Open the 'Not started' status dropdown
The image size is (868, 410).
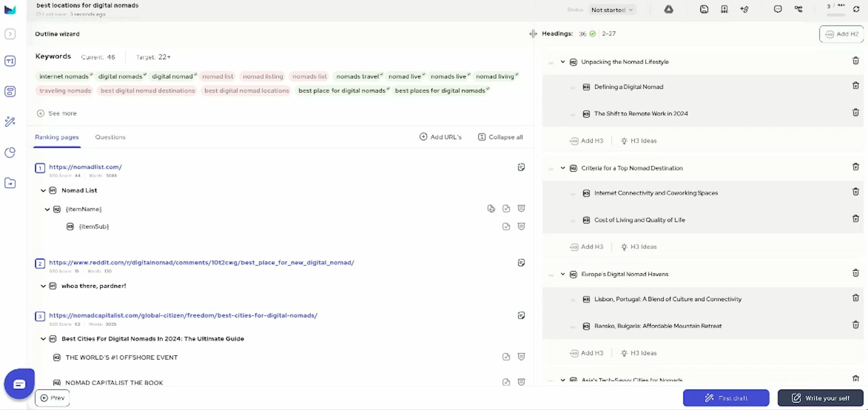point(611,10)
